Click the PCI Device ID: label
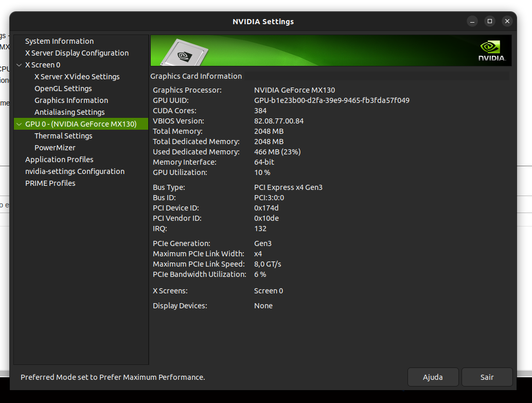 tap(176, 208)
